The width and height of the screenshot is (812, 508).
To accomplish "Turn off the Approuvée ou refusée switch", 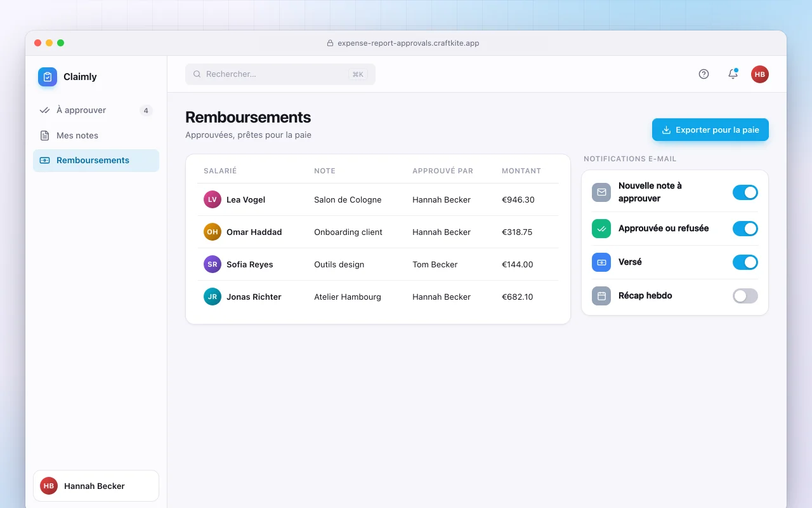I will 745,229.
